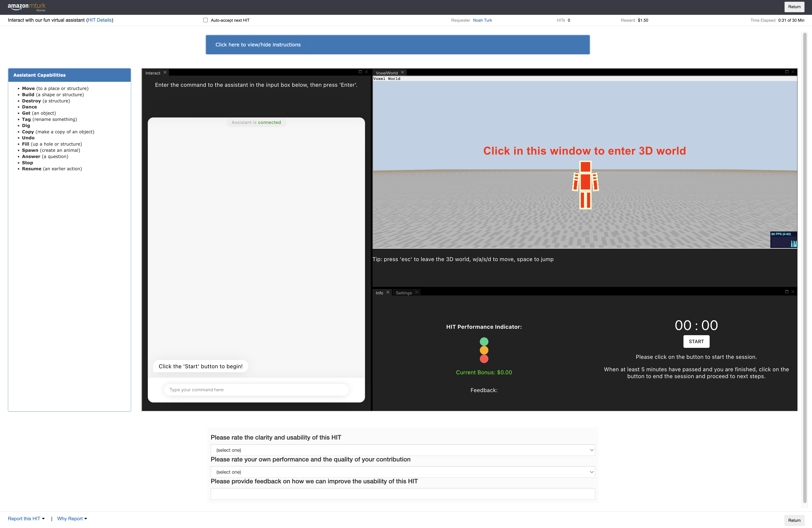Image resolution: width=812 pixels, height=528 pixels.
Task: Click the 'Move' capability entry
Action: pos(55,88)
